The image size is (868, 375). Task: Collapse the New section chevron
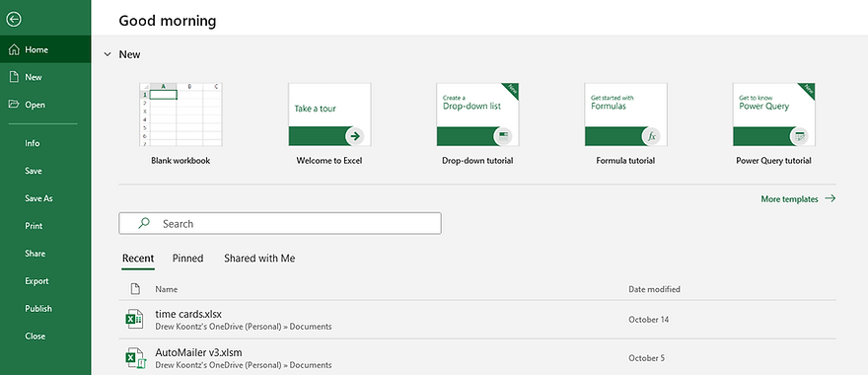[x=108, y=54]
